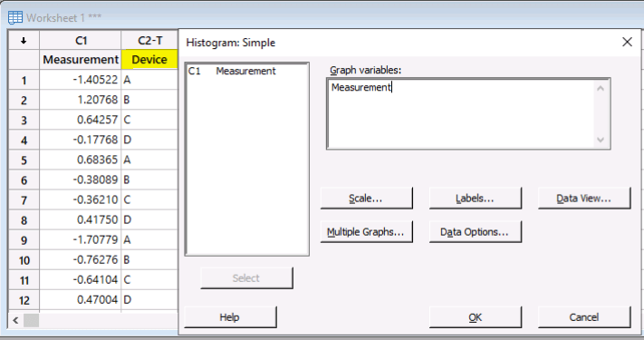Select row header 10
The width and height of the screenshot is (644, 340).
tap(24, 260)
